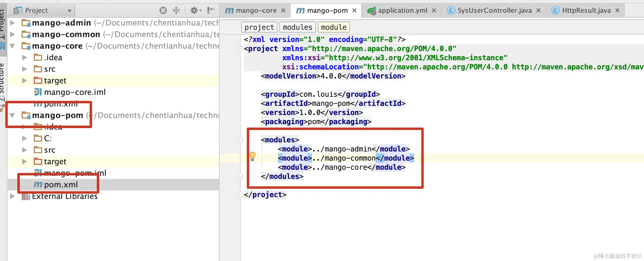The width and height of the screenshot is (644, 261).
Task: Open the Project view dropdown
Action: 70,11
